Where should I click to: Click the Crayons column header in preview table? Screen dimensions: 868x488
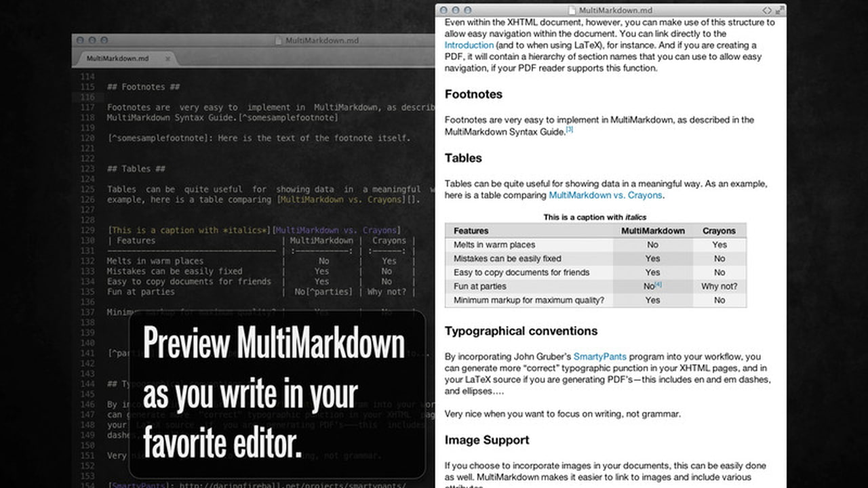tap(719, 231)
